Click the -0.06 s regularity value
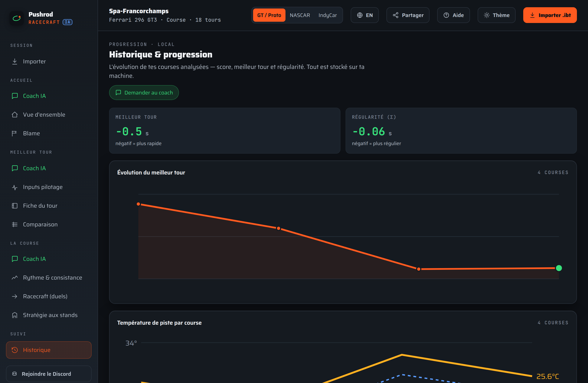The image size is (588, 383). (372, 131)
